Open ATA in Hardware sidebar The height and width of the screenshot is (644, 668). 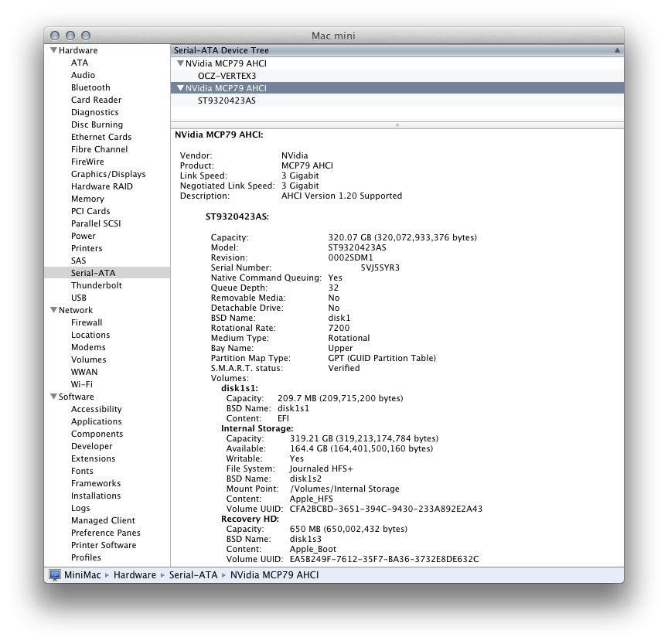point(80,63)
